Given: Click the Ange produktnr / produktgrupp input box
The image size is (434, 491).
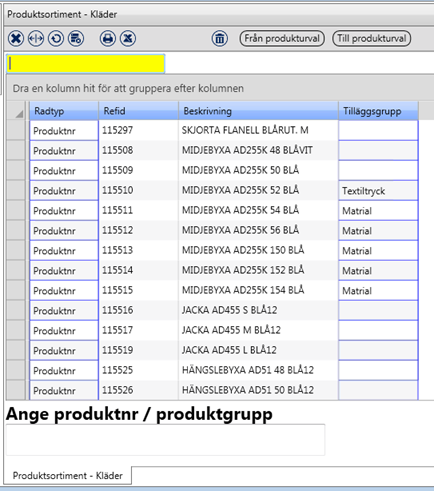Looking at the screenshot, I should [x=165, y=440].
